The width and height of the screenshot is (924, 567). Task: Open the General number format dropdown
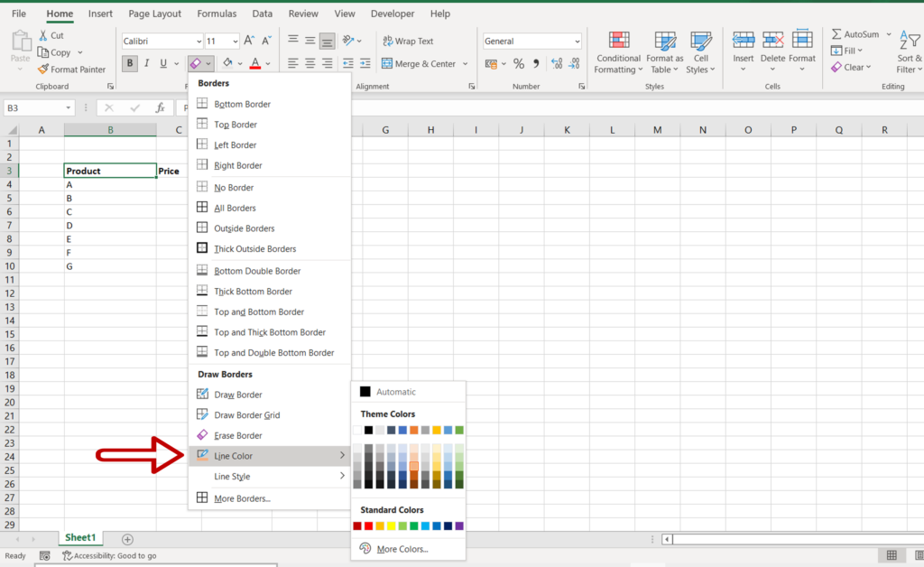[577, 42]
